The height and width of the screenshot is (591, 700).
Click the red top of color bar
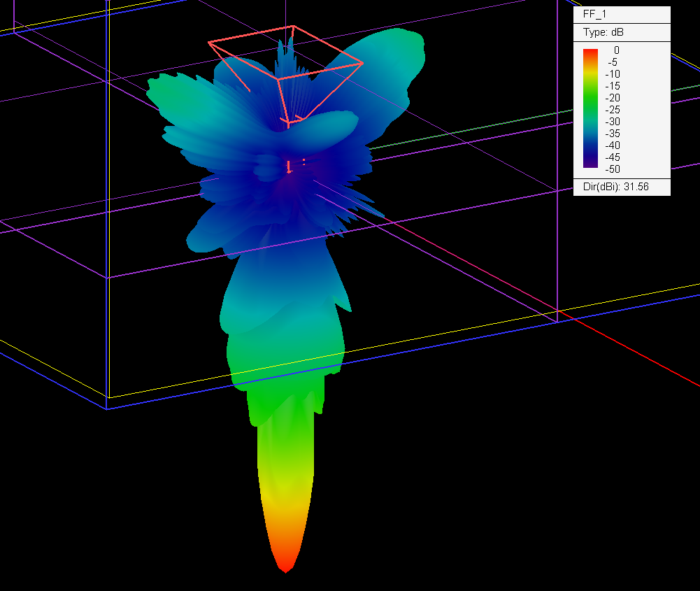tap(590, 55)
